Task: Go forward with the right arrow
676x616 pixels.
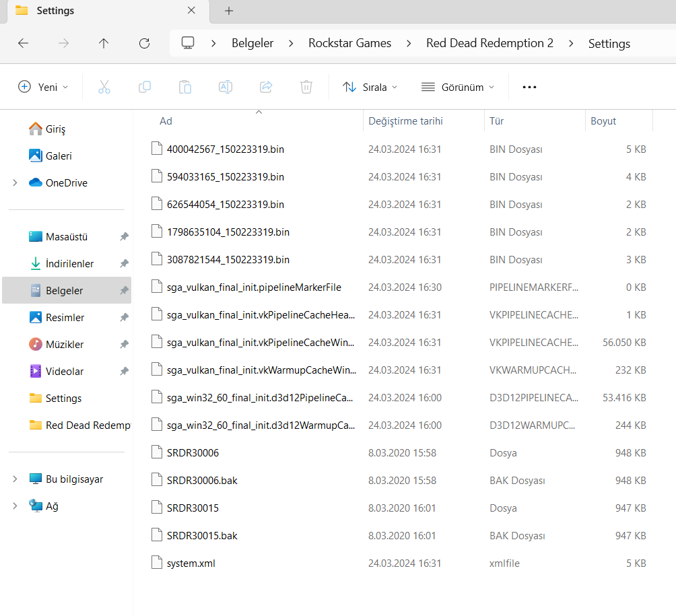Action: point(63,43)
